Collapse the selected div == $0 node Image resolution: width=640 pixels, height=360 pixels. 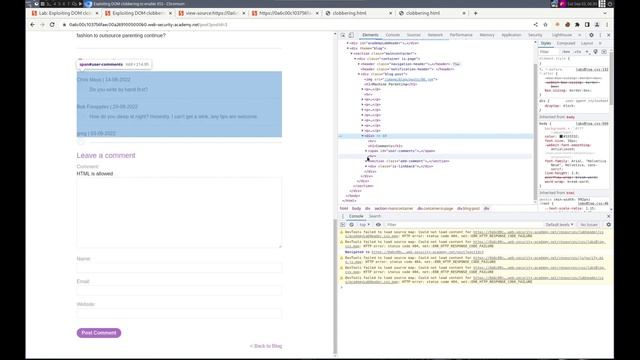pyautogui.click(x=362, y=136)
